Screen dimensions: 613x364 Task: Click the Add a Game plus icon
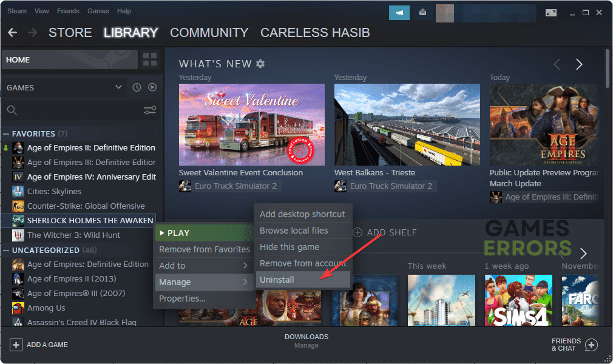tap(16, 345)
